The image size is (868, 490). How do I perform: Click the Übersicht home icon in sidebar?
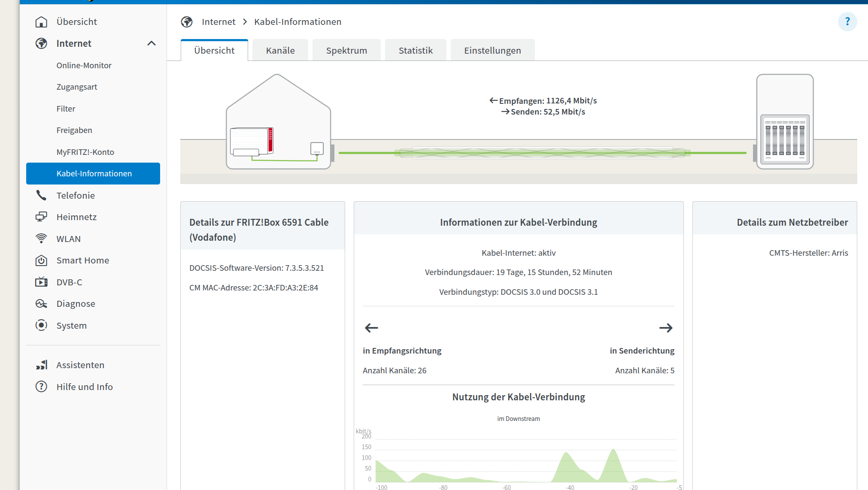(41, 22)
